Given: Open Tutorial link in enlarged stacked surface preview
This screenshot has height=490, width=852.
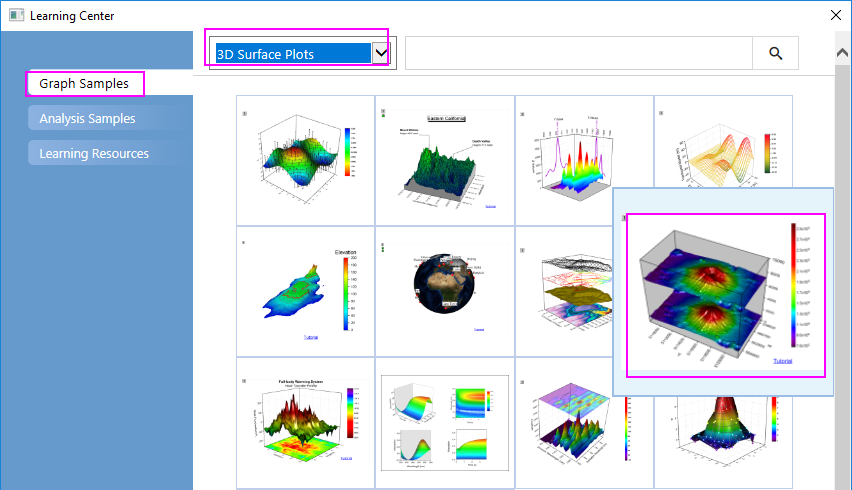Looking at the screenshot, I should click(782, 360).
